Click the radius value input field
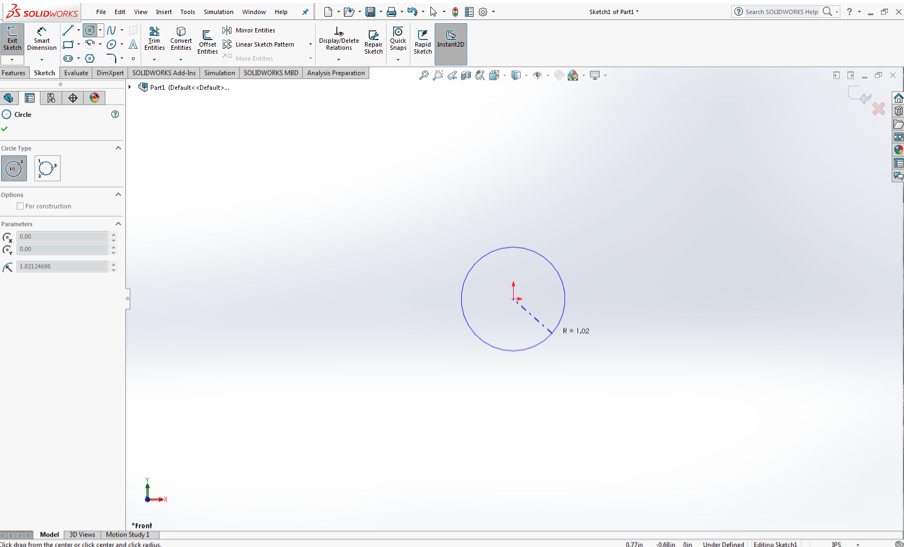The image size is (904, 547). [x=62, y=267]
